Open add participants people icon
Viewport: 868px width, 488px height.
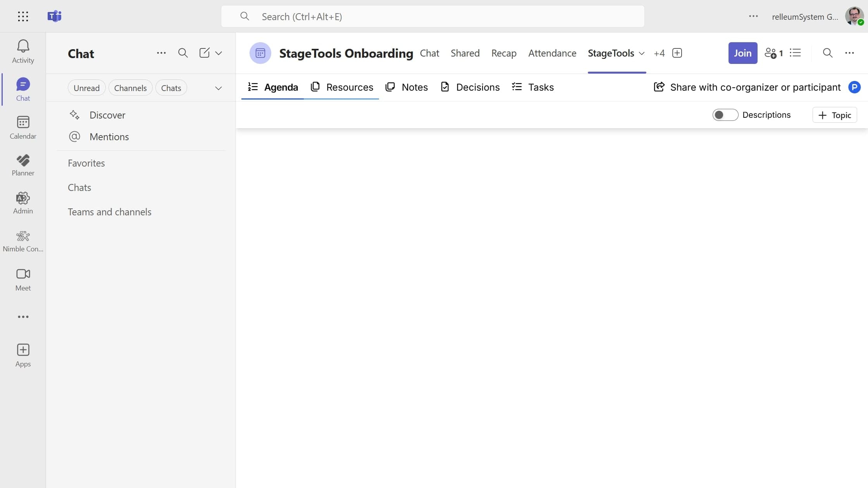[773, 53]
